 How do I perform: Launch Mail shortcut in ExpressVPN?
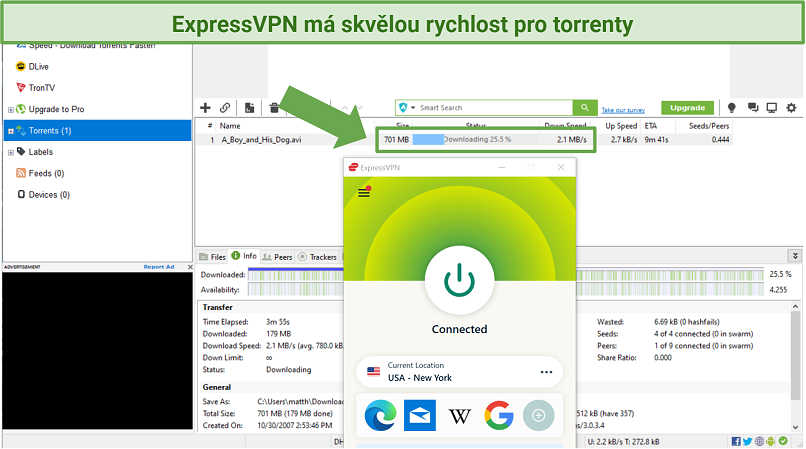(x=420, y=415)
